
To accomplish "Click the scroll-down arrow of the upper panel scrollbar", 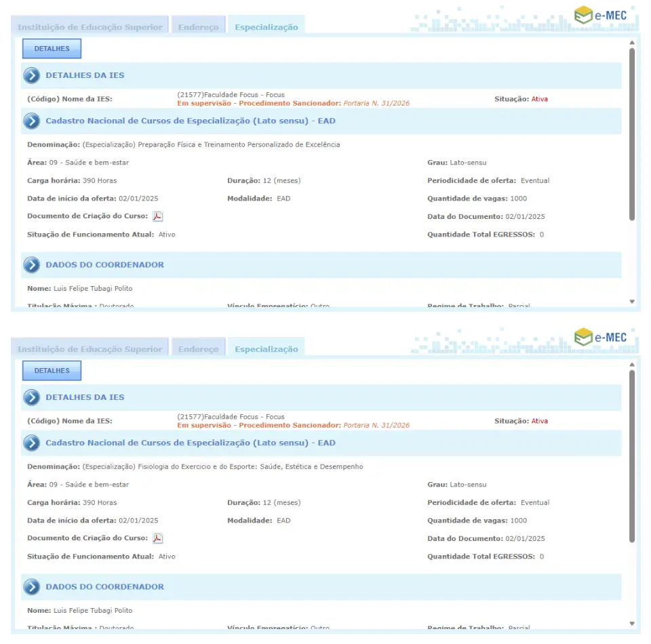I will 632,302.
